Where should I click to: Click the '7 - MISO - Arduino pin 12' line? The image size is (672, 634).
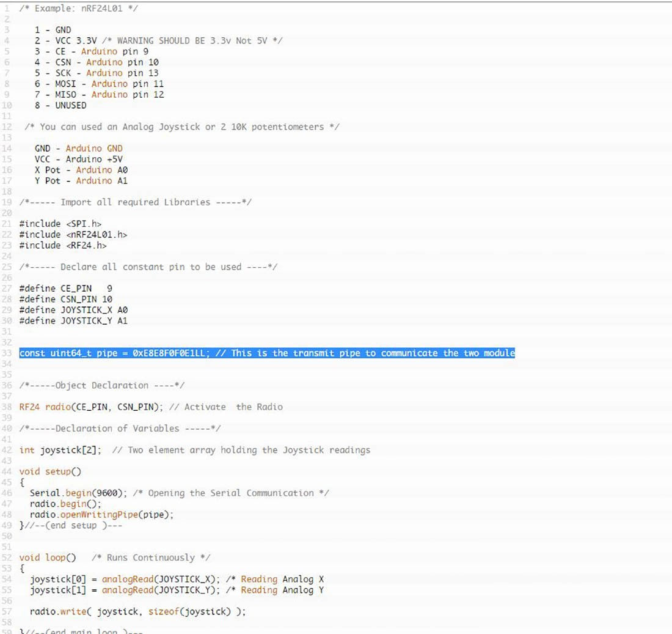pos(99,95)
